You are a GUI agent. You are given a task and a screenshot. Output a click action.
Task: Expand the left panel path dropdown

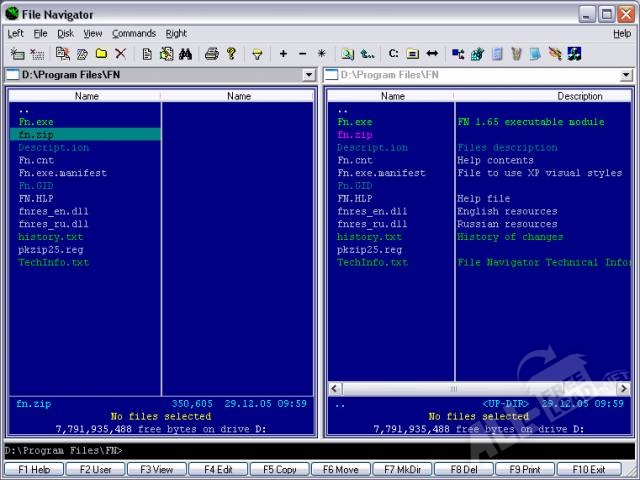pyautogui.click(x=309, y=75)
